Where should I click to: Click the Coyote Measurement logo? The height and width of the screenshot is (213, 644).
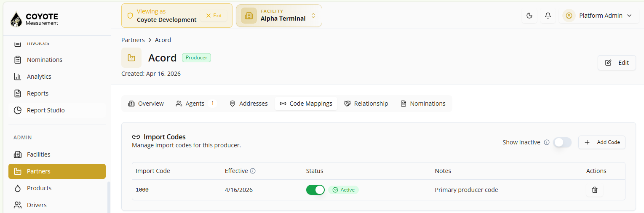(34, 19)
